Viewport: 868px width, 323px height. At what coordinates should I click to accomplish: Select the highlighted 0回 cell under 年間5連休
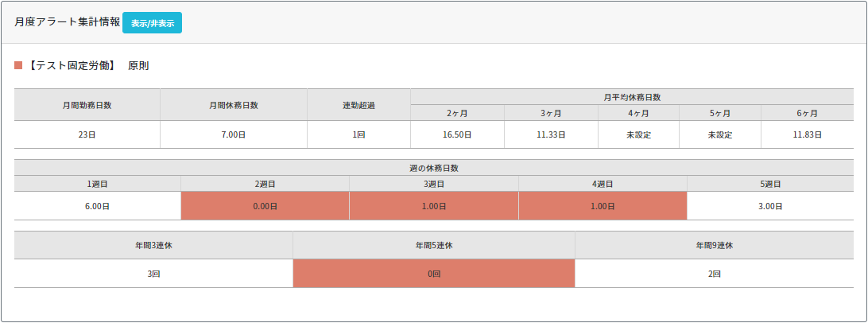(x=433, y=273)
